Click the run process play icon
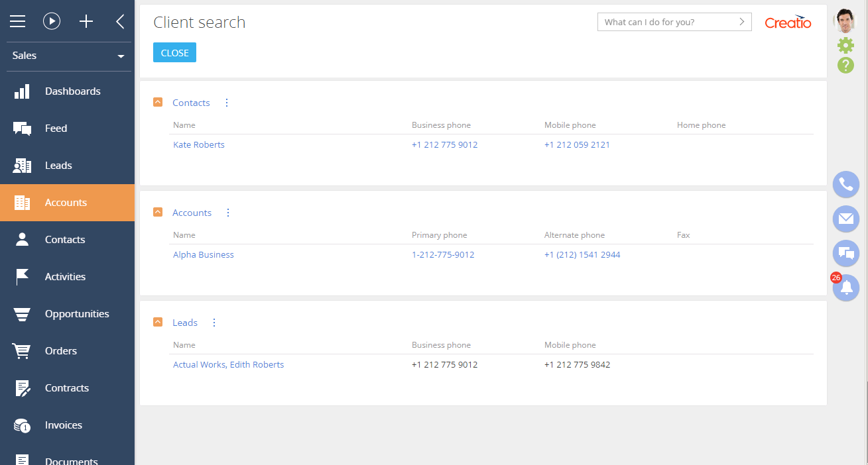The width and height of the screenshot is (868, 465). tap(52, 21)
